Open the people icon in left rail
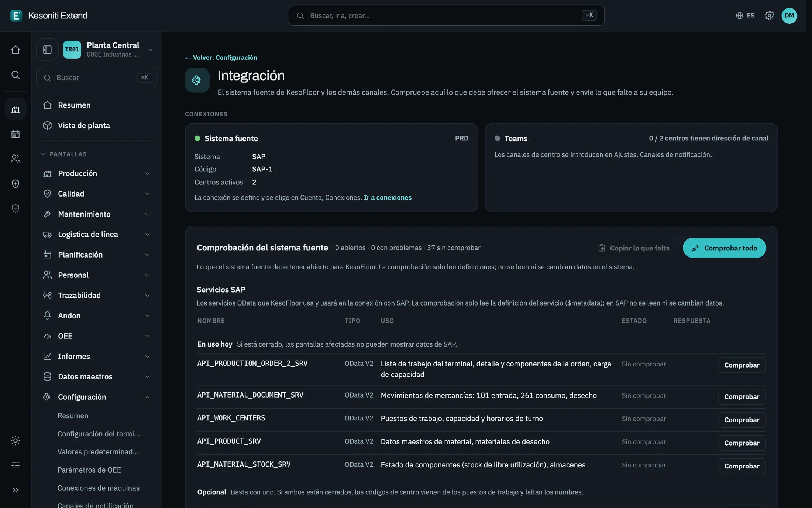812x508 pixels. [x=16, y=159]
